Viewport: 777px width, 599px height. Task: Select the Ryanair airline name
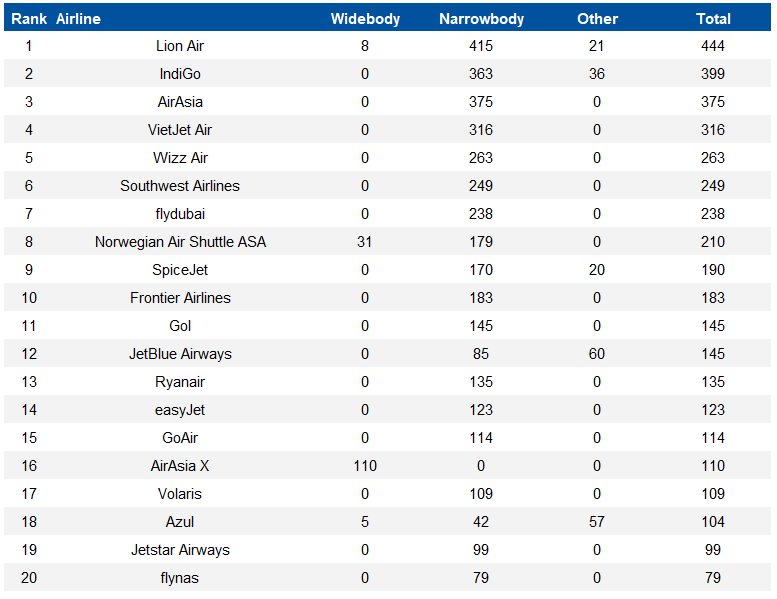(x=180, y=382)
